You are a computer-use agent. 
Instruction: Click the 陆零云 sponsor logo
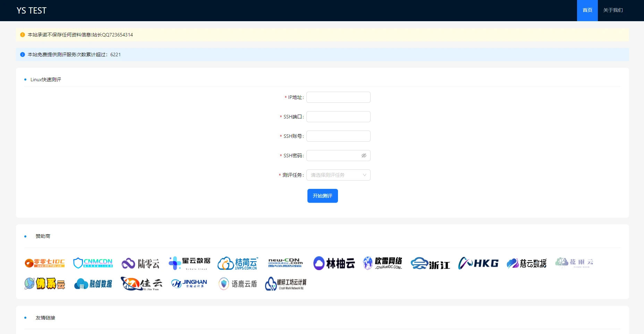coord(141,264)
